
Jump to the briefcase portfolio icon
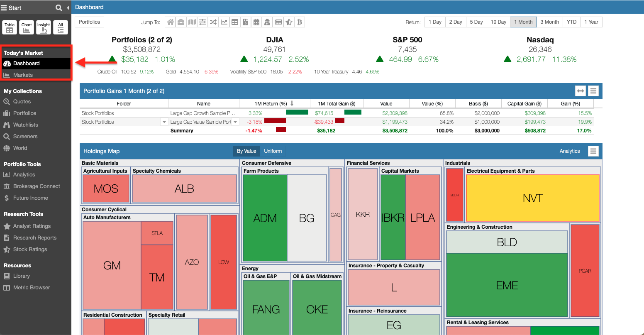click(181, 22)
